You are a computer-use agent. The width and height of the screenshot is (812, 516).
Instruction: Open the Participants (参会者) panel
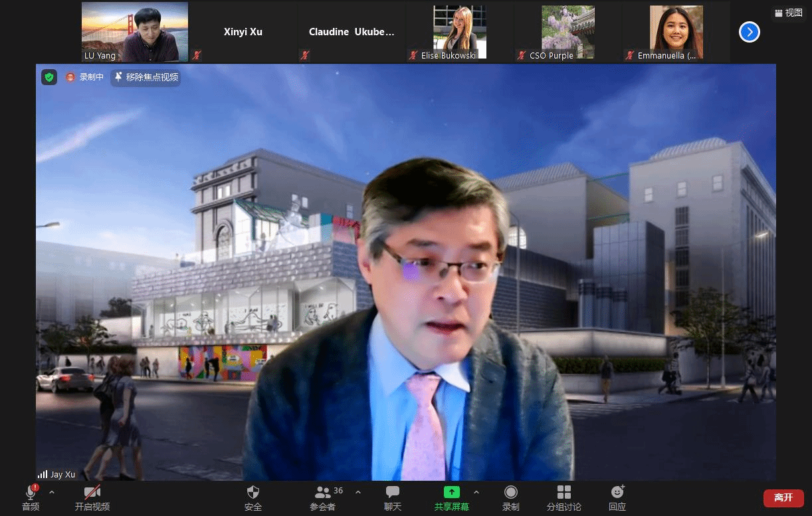coord(323,493)
